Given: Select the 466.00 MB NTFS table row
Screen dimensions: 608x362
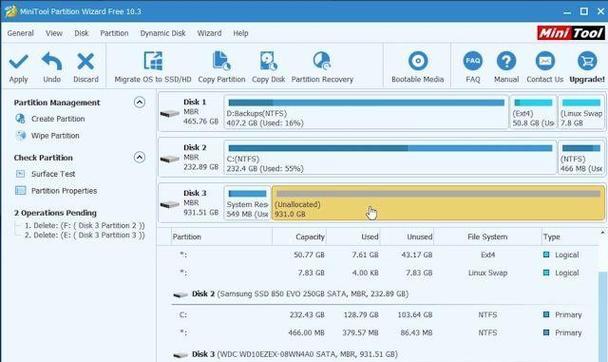Looking at the screenshot, I should tap(378, 333).
